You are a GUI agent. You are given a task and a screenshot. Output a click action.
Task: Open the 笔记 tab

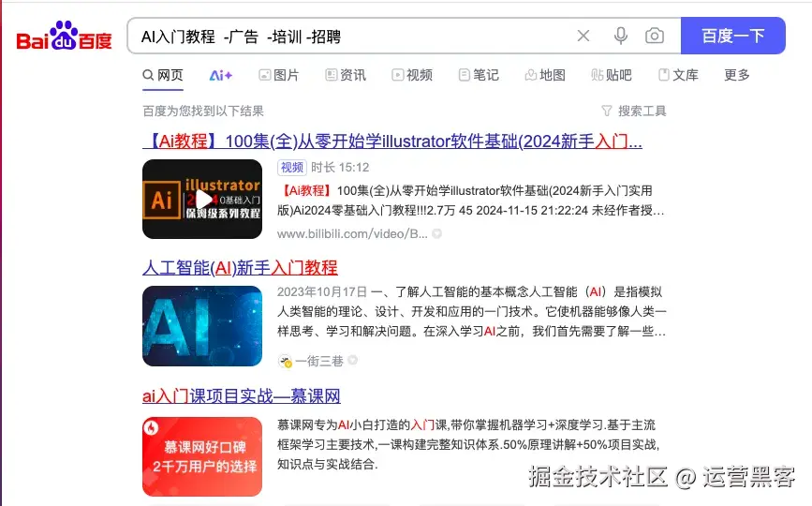click(x=479, y=75)
